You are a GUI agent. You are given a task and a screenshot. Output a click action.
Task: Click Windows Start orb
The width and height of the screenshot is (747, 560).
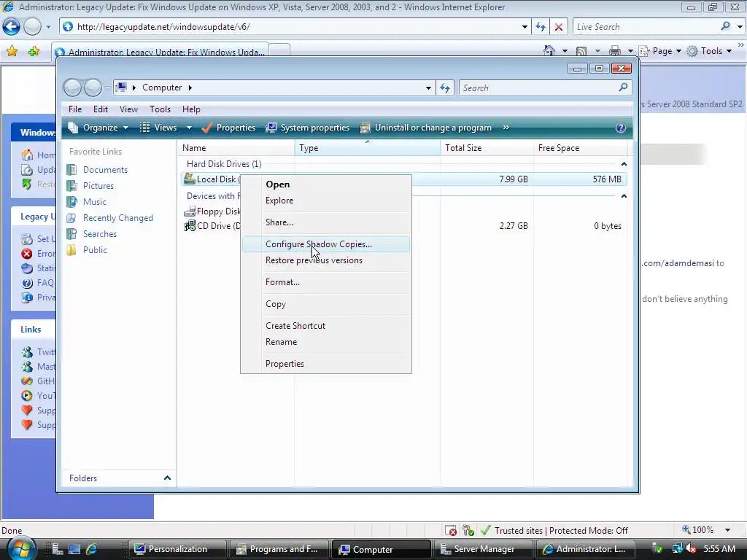coord(20,548)
